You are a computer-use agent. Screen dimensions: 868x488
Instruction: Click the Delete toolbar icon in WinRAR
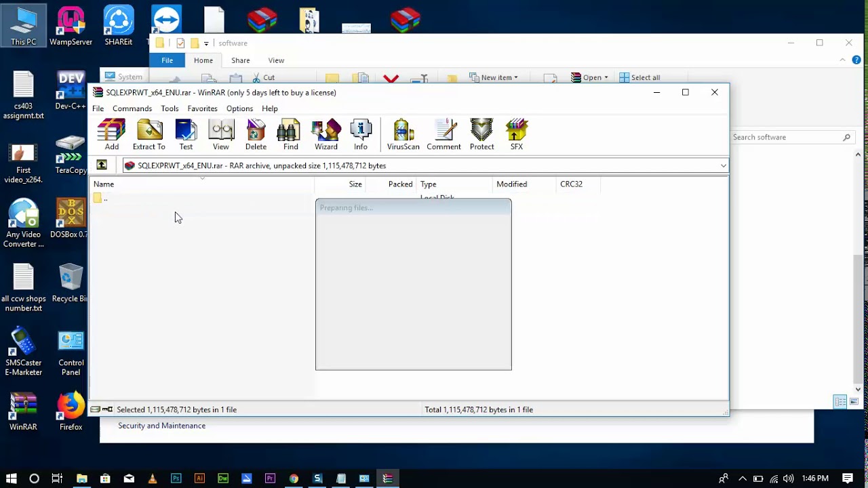[x=256, y=134]
